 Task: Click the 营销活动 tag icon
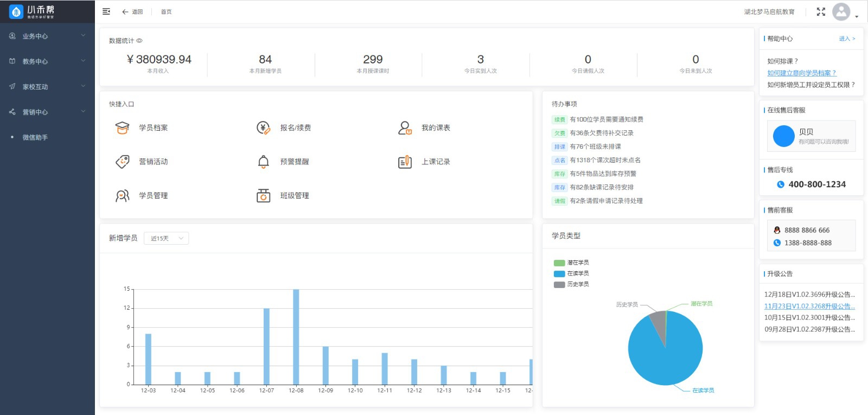pyautogui.click(x=123, y=162)
